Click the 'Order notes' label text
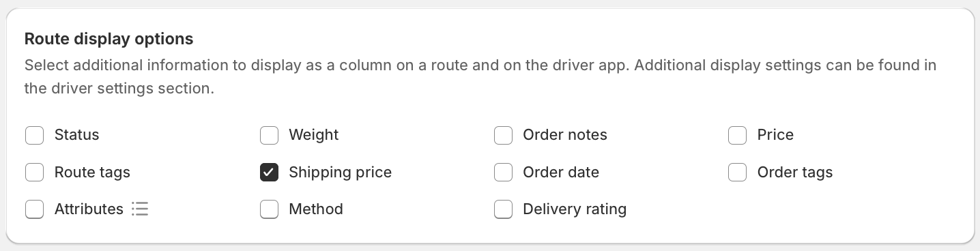The image size is (980, 251). (x=565, y=135)
